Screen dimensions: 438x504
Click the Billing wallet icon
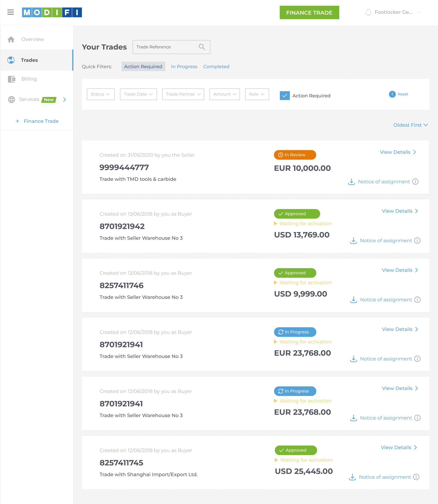pos(12,79)
